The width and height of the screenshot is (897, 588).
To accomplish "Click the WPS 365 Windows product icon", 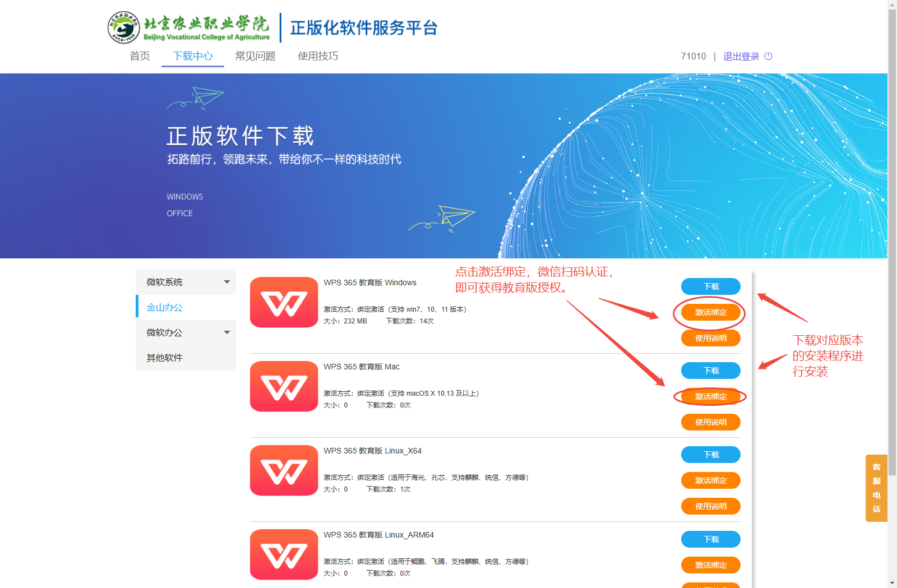I will 284,302.
